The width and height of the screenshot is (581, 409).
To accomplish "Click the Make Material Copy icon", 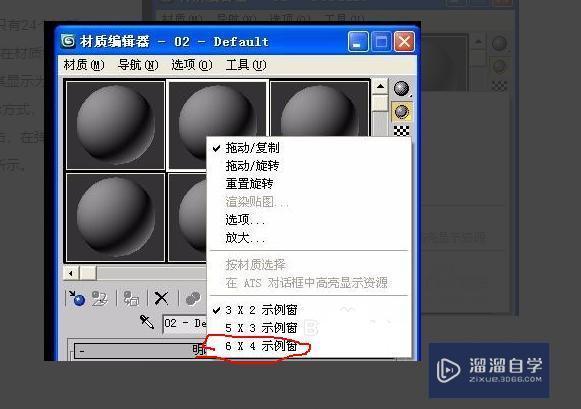I will tap(193, 298).
